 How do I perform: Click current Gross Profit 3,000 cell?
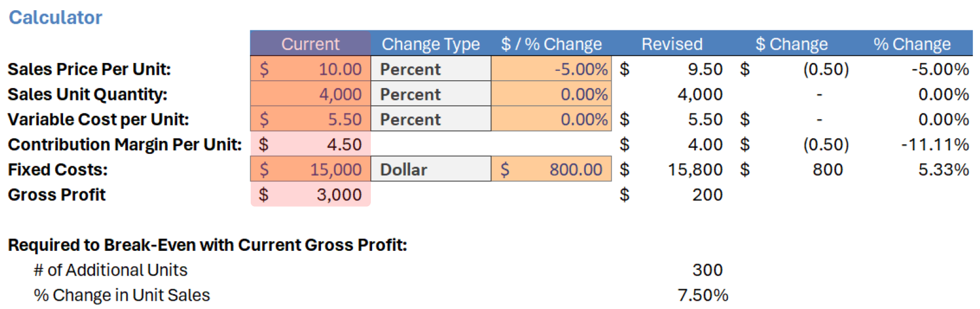tap(310, 194)
